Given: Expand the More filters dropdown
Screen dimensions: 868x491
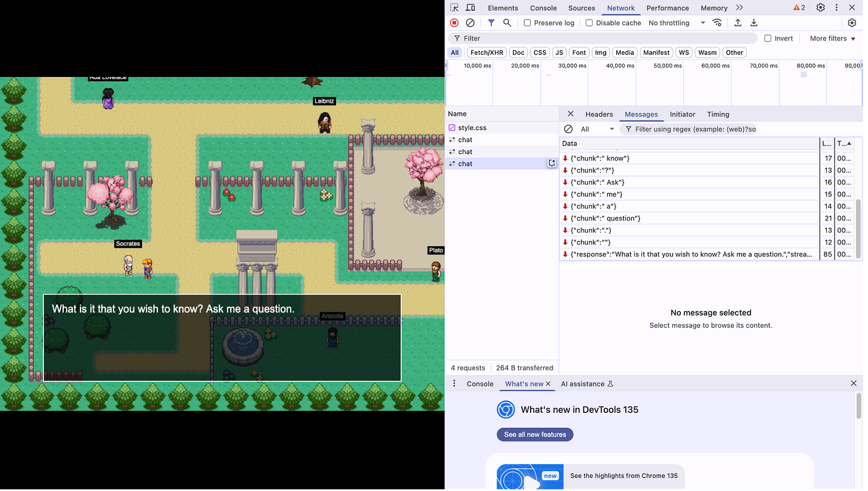Looking at the screenshot, I should (x=833, y=38).
